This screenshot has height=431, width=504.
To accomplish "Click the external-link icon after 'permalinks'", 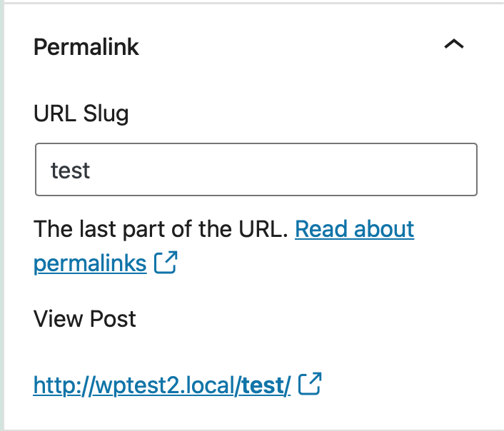I will [166, 263].
